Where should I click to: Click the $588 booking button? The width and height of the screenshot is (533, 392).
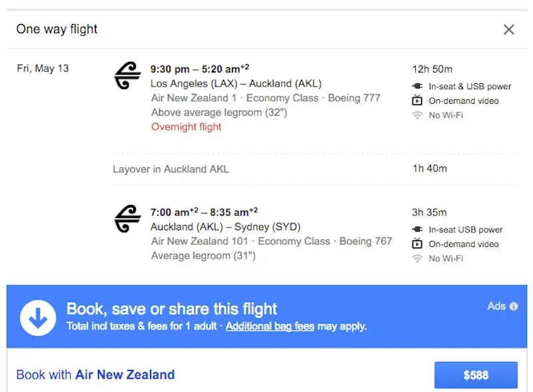pos(476,375)
